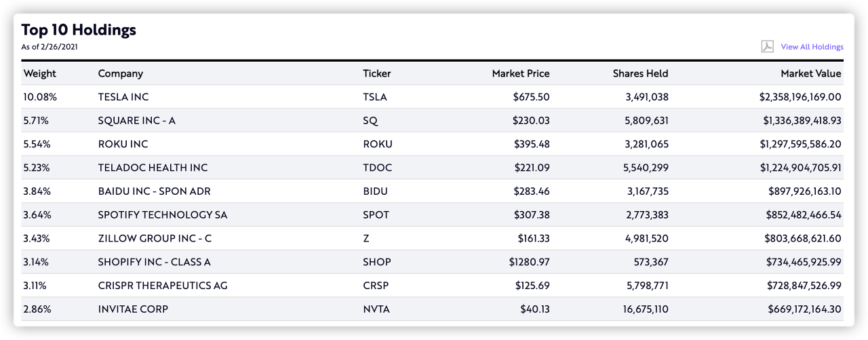
Task: Click the Market Price column header
Action: [521, 73]
